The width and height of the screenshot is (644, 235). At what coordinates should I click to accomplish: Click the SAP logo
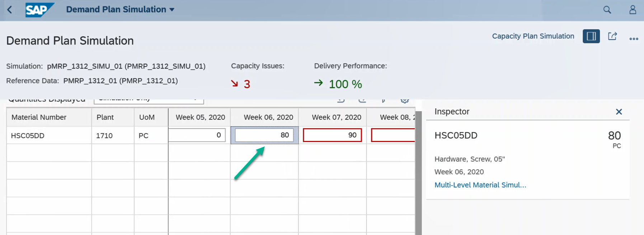pyautogui.click(x=39, y=10)
